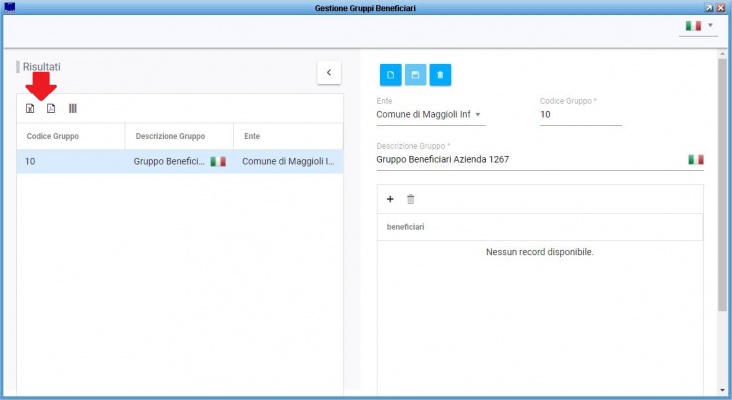Select result row cell with code 10
Screen dimensions: 732x400
point(71,161)
